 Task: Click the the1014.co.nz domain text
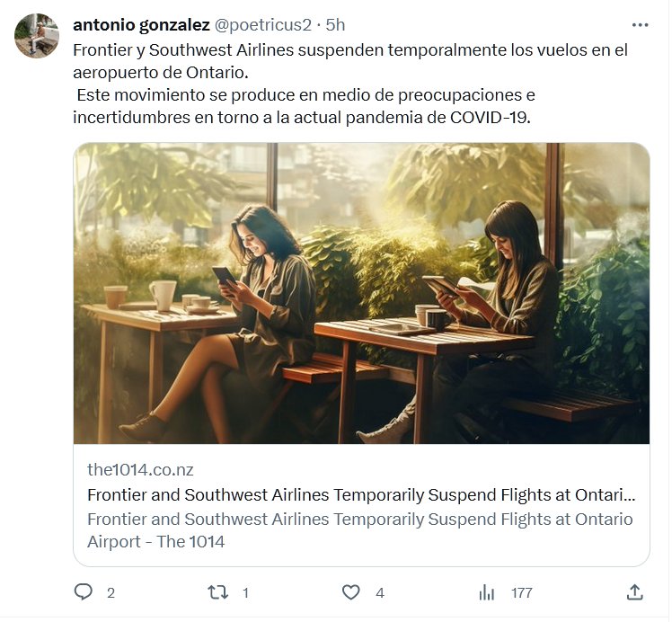tap(140, 469)
